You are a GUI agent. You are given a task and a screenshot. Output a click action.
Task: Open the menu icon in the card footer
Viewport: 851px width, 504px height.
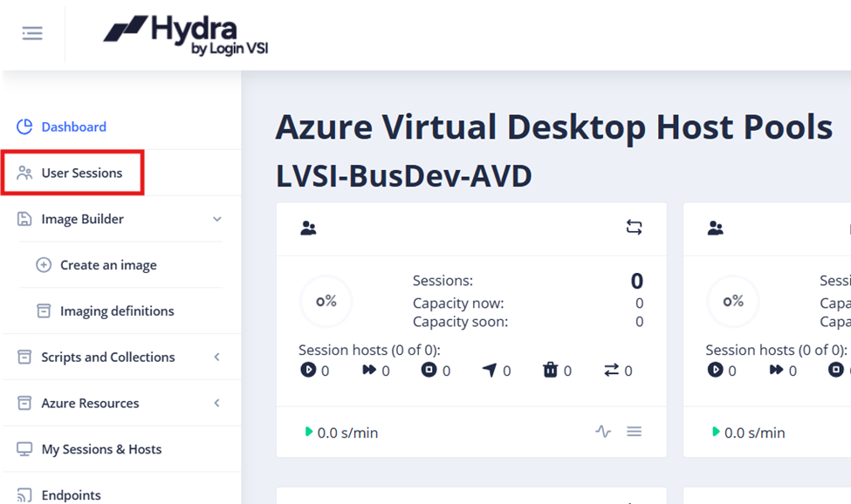635,431
